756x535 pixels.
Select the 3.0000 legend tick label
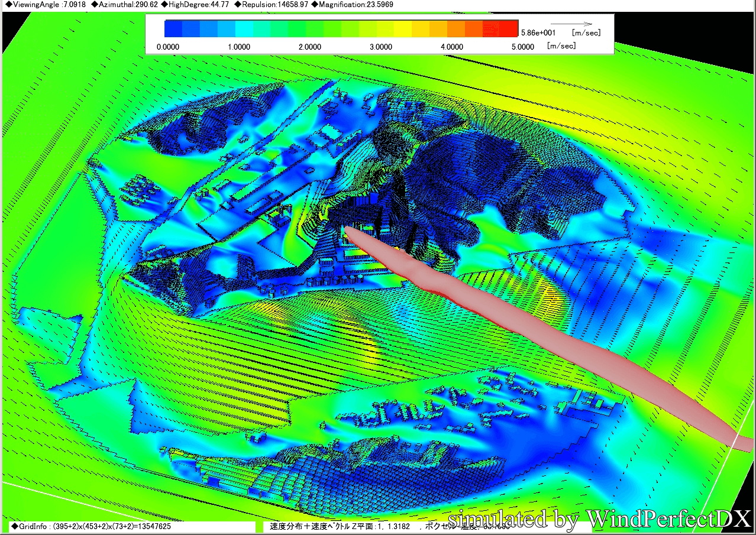(x=381, y=47)
